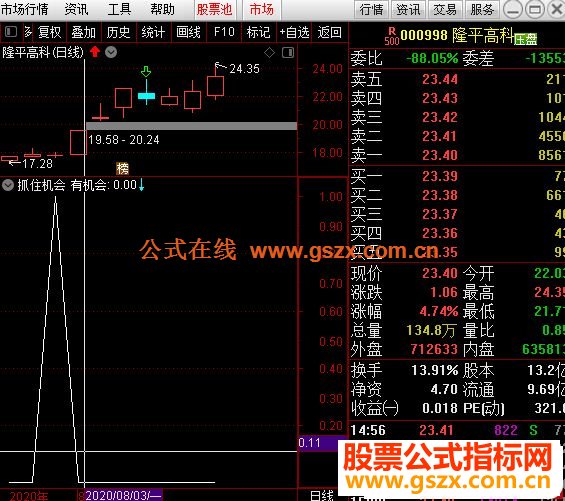Expand the 抓住机会 indicator dropdown

(8, 185)
